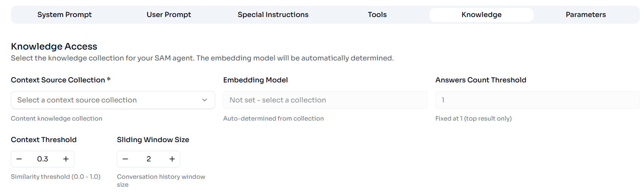Click the Context Threshold minus icon

click(19, 159)
